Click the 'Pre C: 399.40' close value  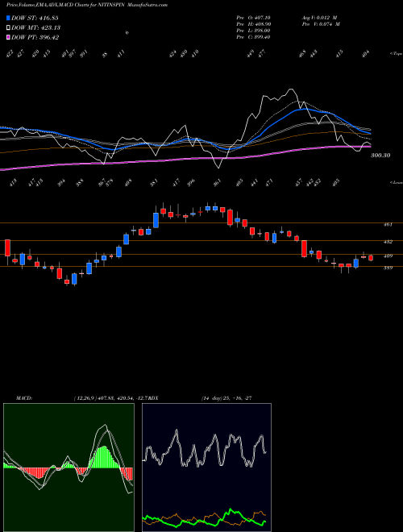point(253,37)
